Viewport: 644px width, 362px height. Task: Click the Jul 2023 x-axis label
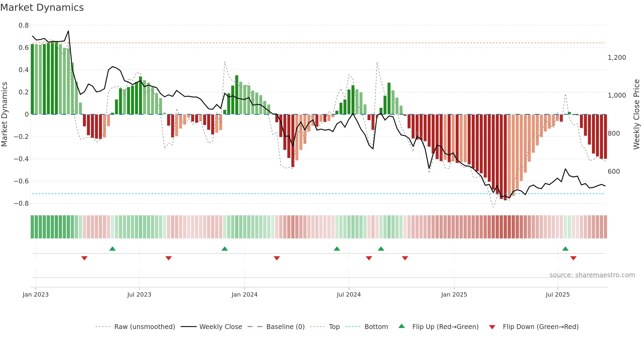tap(139, 294)
